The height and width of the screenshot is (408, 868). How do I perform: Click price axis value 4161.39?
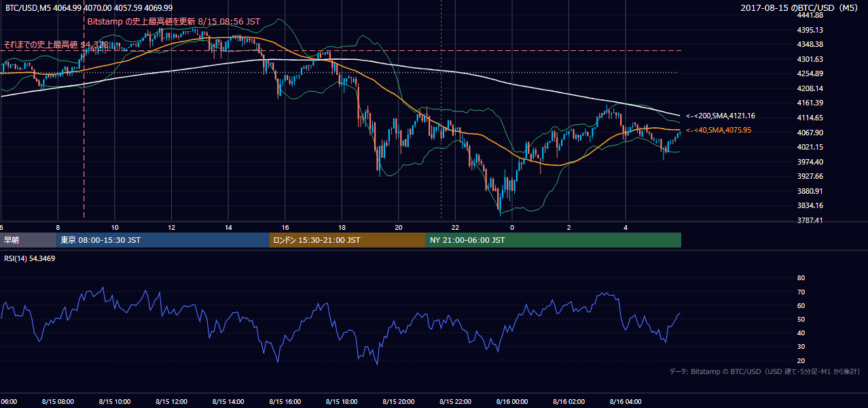click(x=810, y=103)
